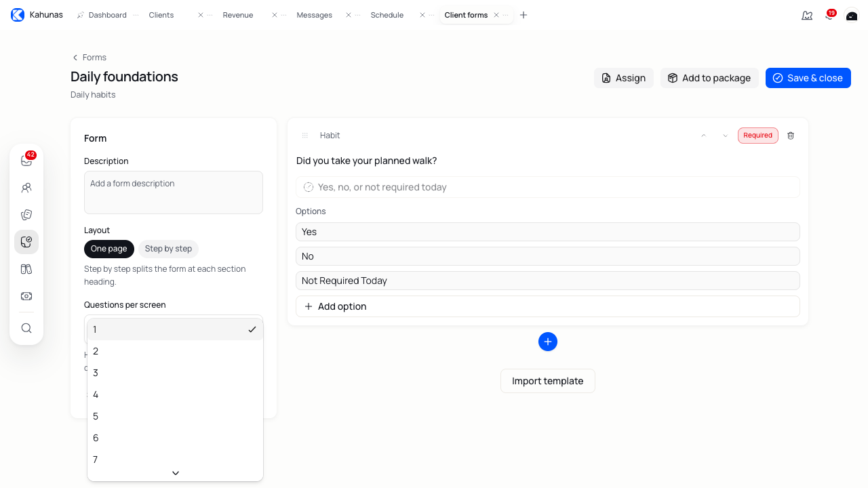This screenshot has height=488, width=868.
Task: Move the Habit question up
Action: click(704, 136)
